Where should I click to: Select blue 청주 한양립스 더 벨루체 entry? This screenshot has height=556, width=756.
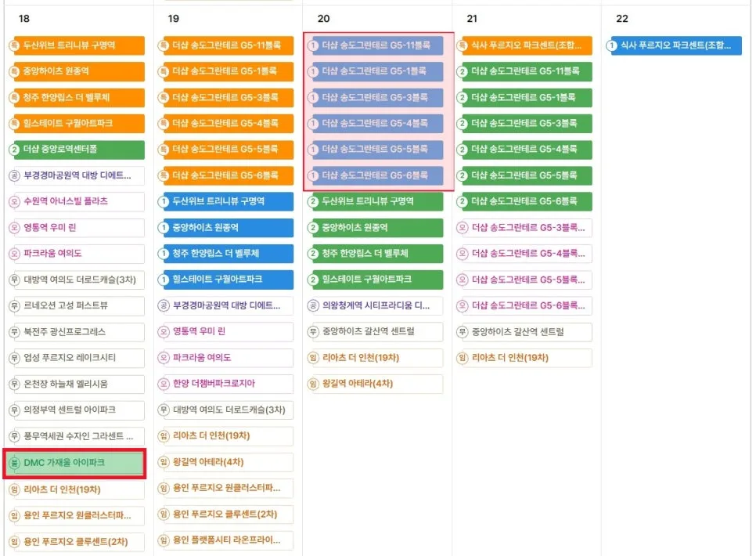tap(225, 254)
